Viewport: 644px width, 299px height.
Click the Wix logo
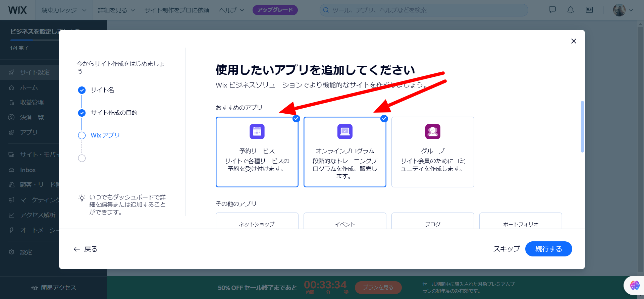tap(17, 10)
